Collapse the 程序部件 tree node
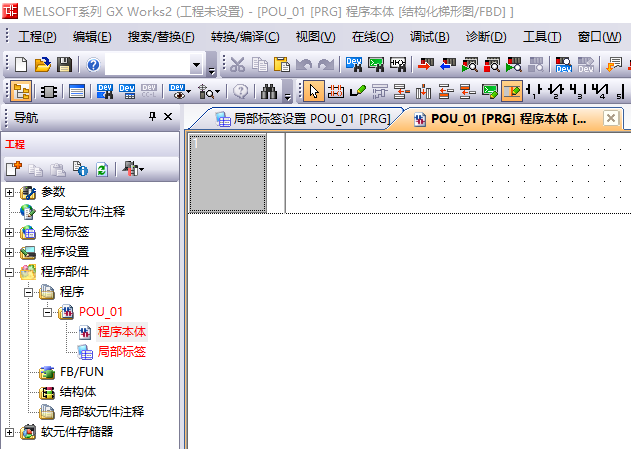Screen dimensions: 631x449 (x=9, y=272)
